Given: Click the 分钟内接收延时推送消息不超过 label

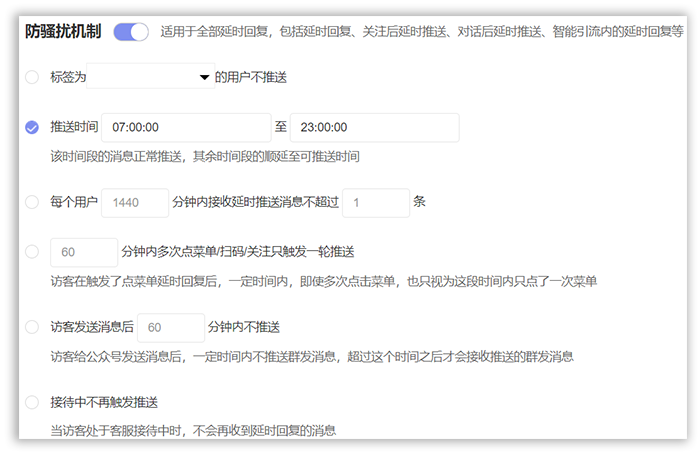Looking at the screenshot, I should pos(255,202).
